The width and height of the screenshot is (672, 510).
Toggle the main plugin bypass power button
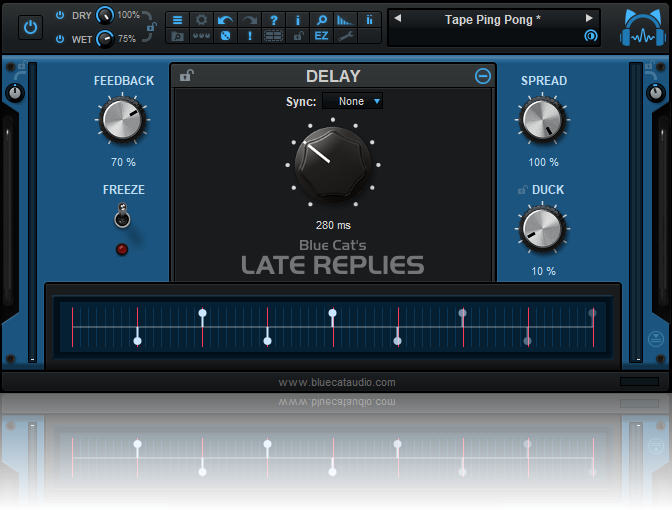30,27
